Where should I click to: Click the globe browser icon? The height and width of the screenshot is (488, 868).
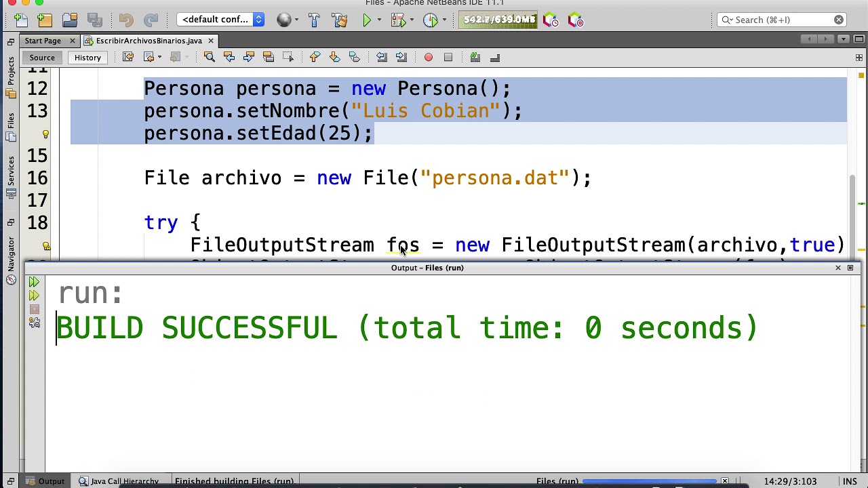tap(283, 20)
